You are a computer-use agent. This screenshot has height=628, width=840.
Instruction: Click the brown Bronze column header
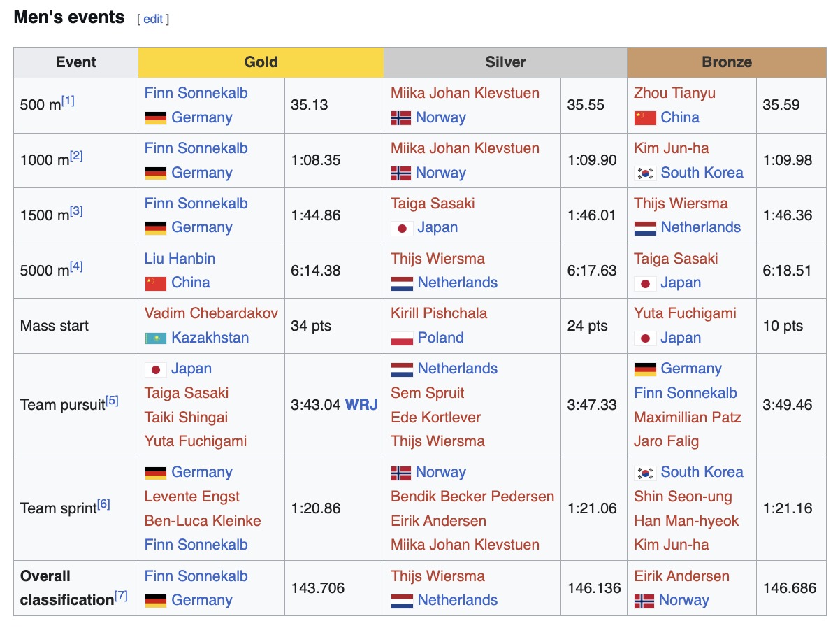tap(726, 62)
